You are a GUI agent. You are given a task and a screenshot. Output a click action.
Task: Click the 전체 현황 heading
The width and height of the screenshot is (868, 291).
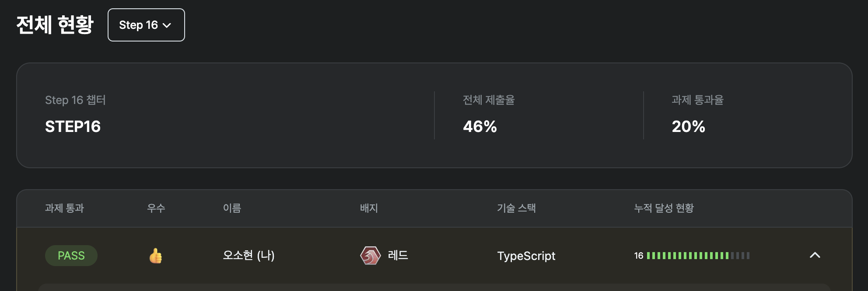pyautogui.click(x=55, y=25)
